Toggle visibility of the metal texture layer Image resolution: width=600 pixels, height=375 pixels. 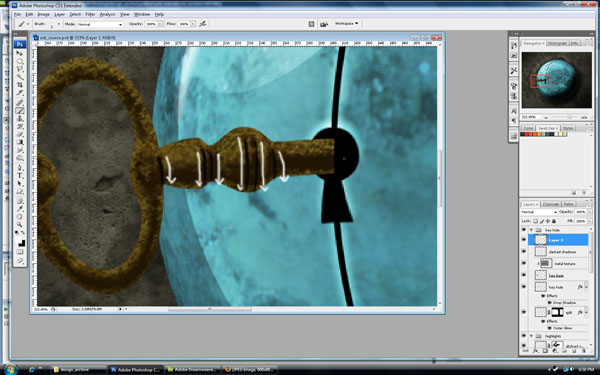click(524, 264)
